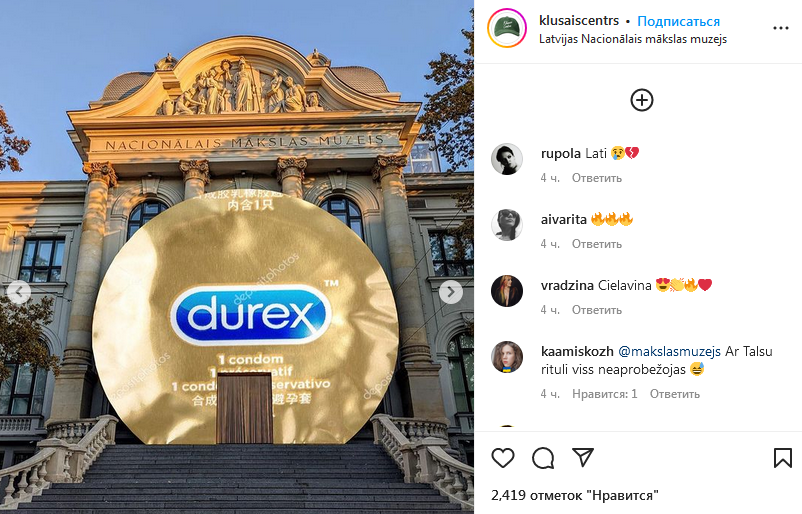
Task: Open the klusaiscentrs username link
Action: 579,21
